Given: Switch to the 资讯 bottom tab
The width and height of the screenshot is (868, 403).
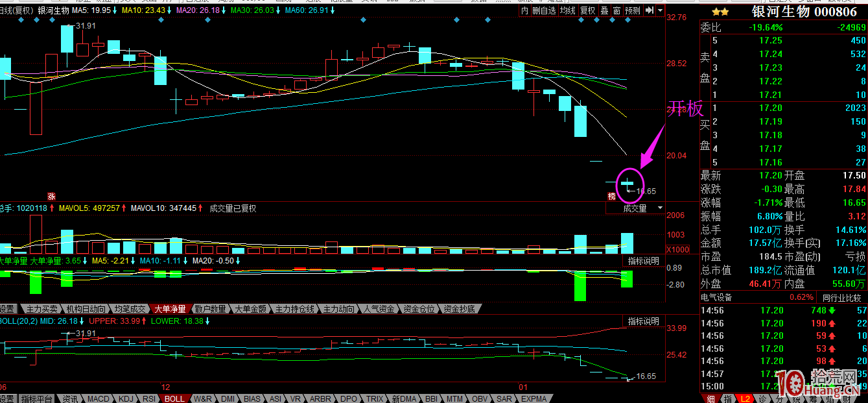Looking at the screenshot, I should click(70, 398).
